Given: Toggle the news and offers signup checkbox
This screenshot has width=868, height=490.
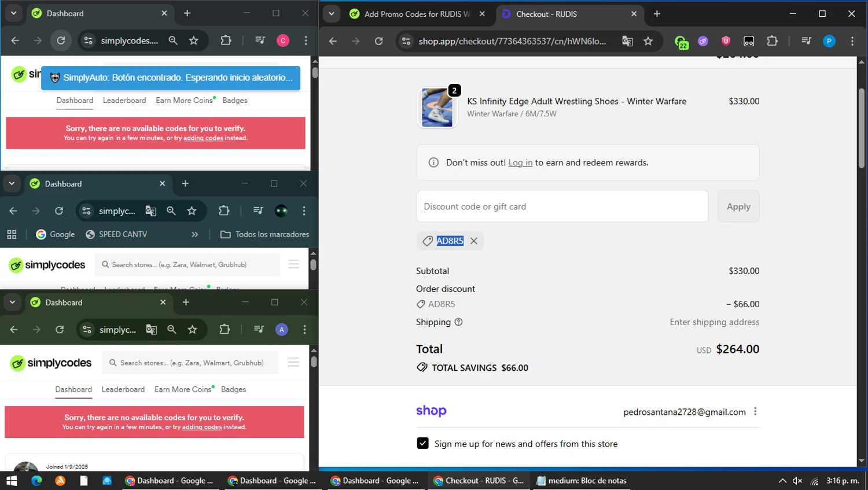Looking at the screenshot, I should pyautogui.click(x=423, y=444).
